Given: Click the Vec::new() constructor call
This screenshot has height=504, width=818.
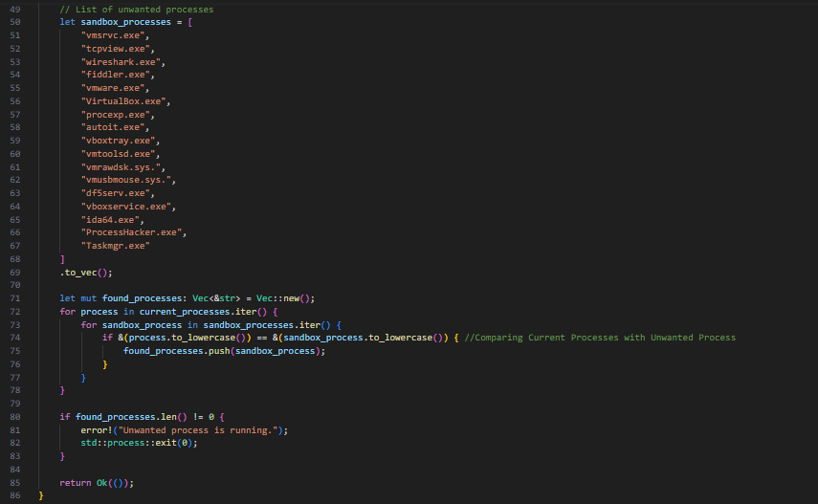Looking at the screenshot, I should pos(285,298).
